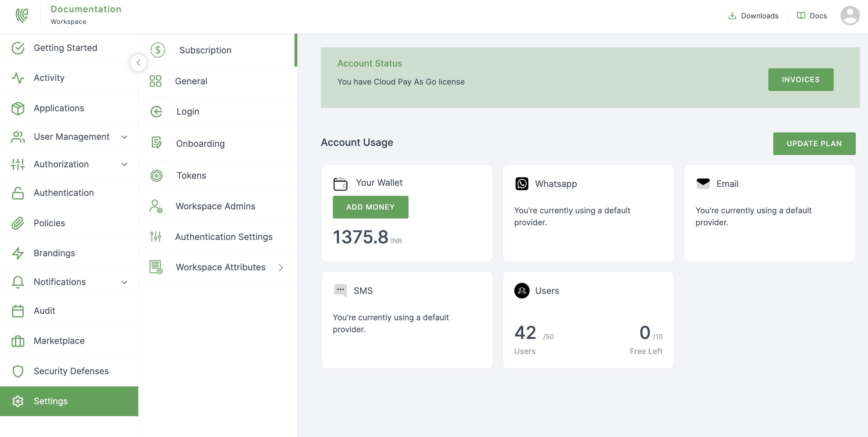
Task: Select the General settings tab
Action: tap(218, 81)
